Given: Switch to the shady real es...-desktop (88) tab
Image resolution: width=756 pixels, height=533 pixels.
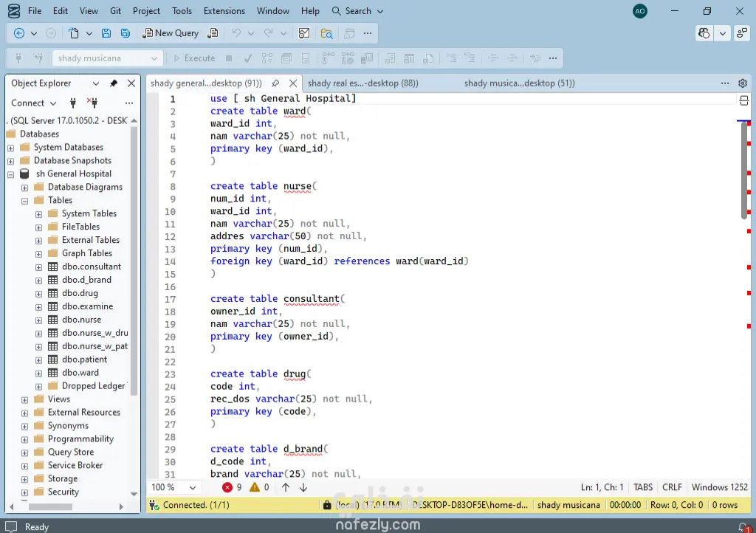Looking at the screenshot, I should click(x=362, y=83).
